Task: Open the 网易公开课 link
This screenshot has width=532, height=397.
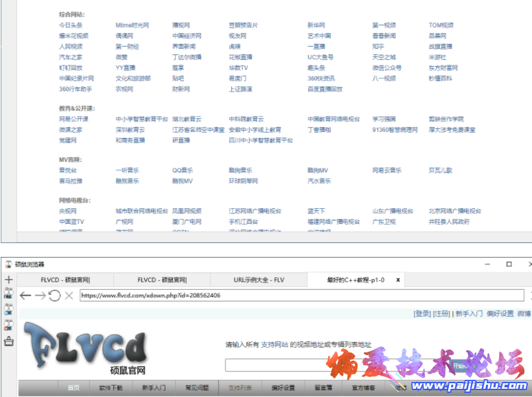Action: point(73,119)
